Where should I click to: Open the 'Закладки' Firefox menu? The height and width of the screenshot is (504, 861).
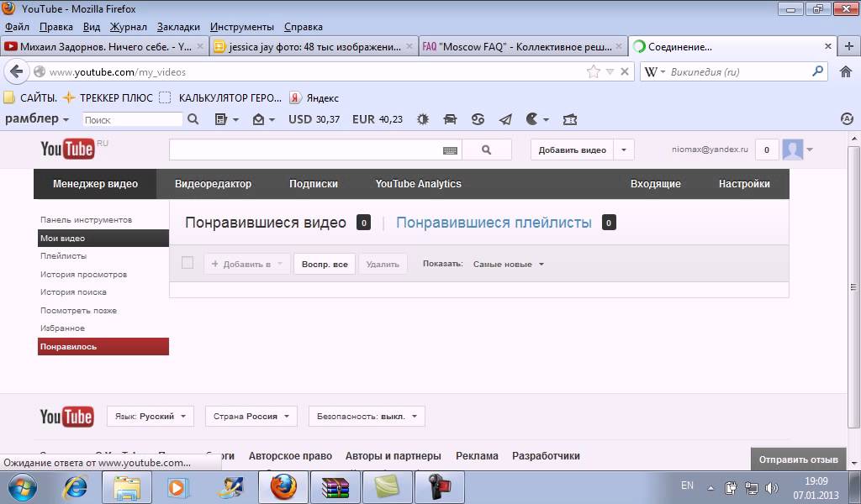pos(179,27)
